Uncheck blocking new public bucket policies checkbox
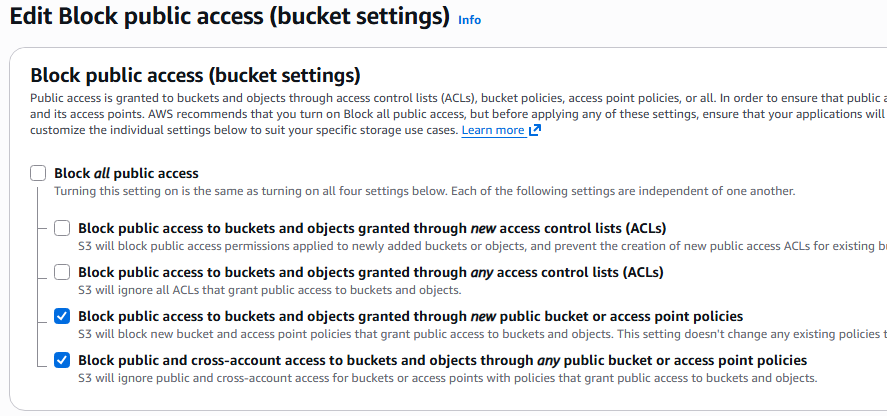 tap(62, 316)
